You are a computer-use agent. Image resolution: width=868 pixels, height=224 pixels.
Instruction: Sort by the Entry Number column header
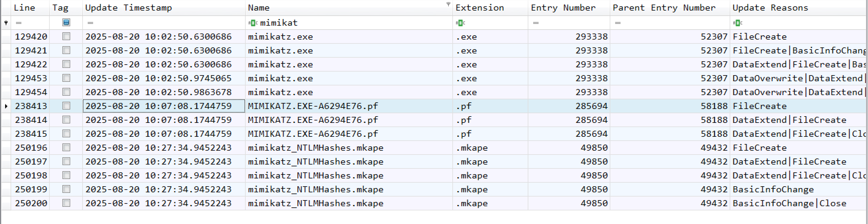click(x=563, y=8)
